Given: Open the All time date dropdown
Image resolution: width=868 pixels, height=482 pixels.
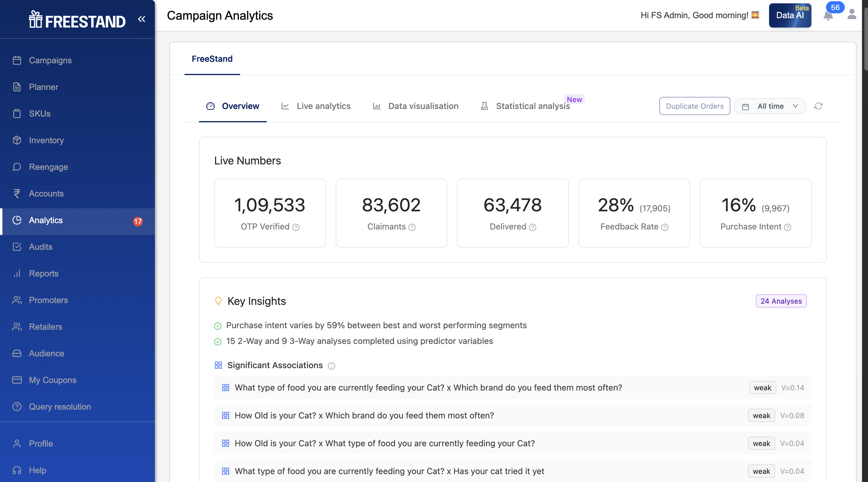Looking at the screenshot, I should (770, 106).
